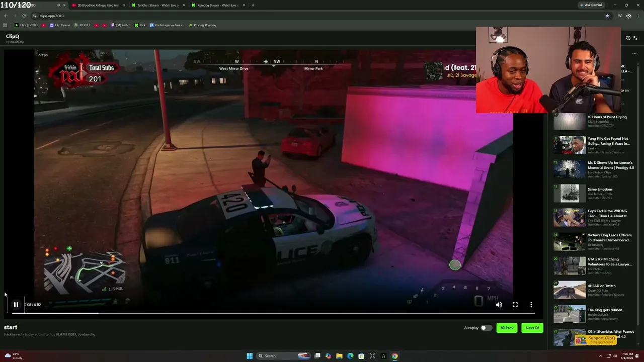
Task: Open Google Chrome from the taskbar
Action: 394,356
